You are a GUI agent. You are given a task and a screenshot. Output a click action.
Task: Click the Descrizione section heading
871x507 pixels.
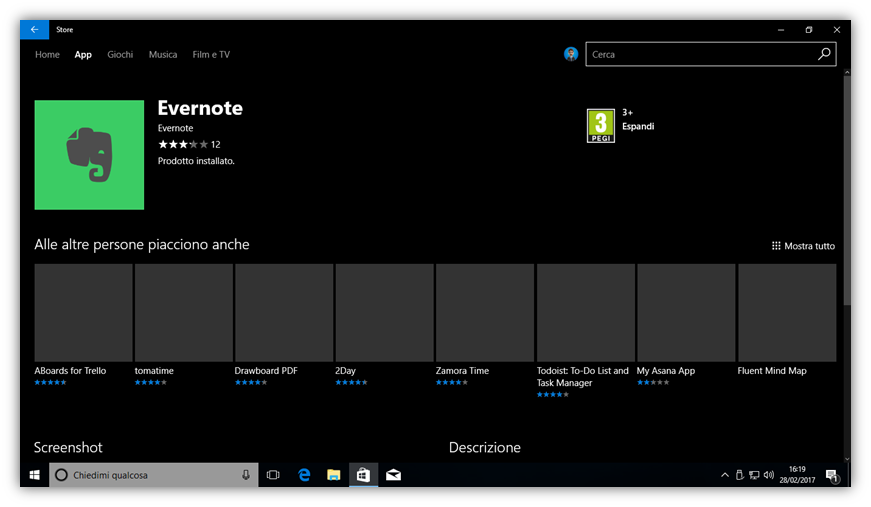(x=485, y=448)
